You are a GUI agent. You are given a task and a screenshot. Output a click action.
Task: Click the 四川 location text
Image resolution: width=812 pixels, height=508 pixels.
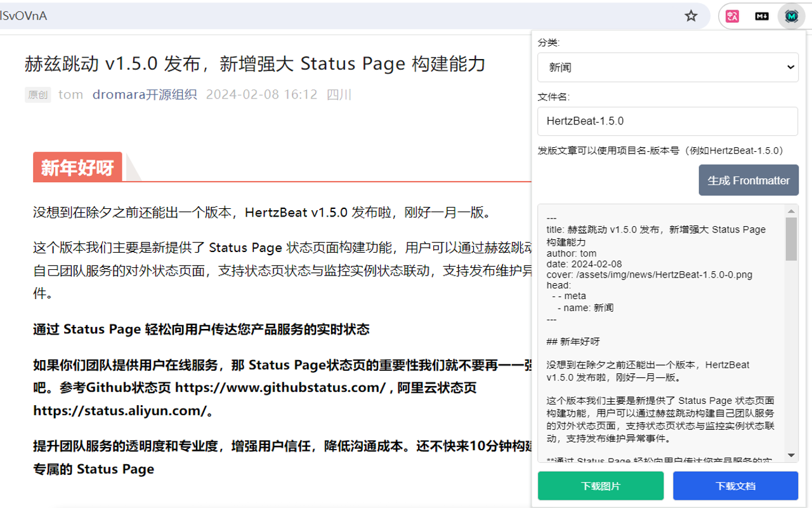[339, 95]
